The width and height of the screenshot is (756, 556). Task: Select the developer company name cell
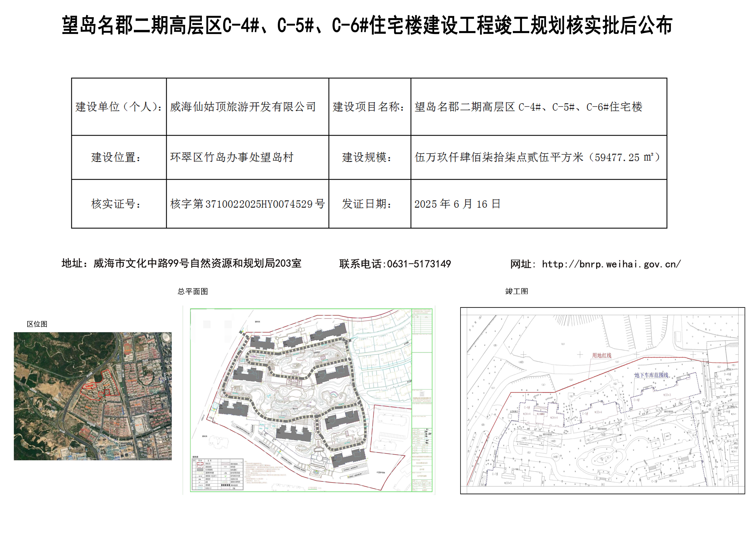click(x=247, y=107)
